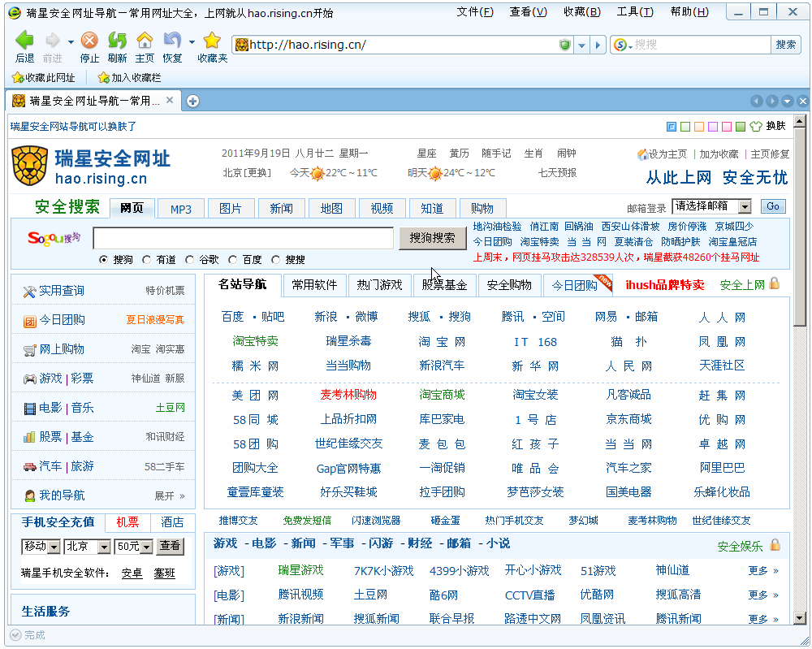Click the Sogou search engine icon in search box

pyautogui.click(x=620, y=45)
